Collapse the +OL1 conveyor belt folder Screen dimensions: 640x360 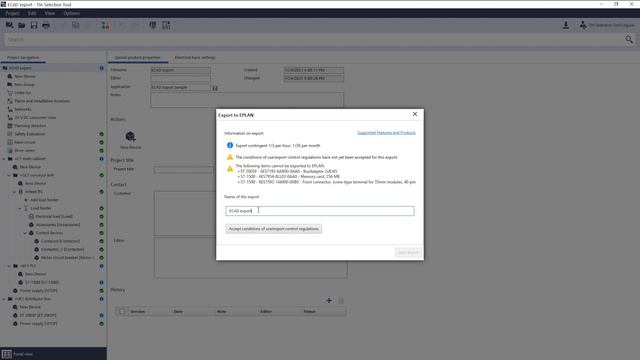(x=9, y=175)
